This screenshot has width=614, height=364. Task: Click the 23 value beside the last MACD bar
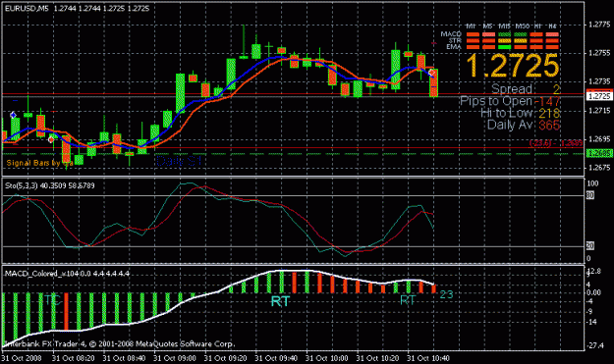[446, 294]
